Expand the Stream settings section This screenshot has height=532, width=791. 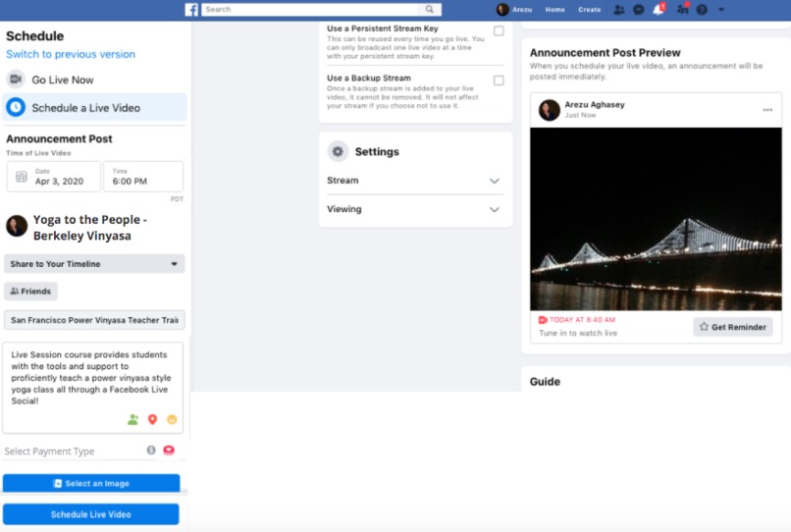click(413, 181)
